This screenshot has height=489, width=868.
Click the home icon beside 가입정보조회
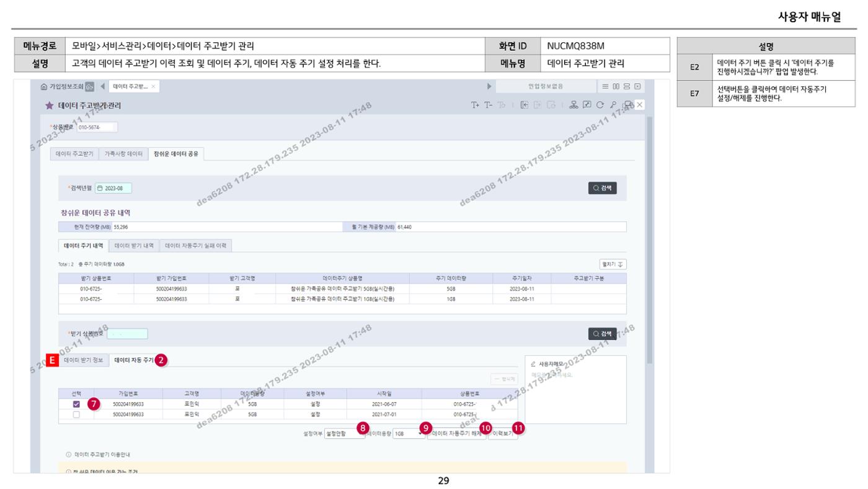coord(43,86)
